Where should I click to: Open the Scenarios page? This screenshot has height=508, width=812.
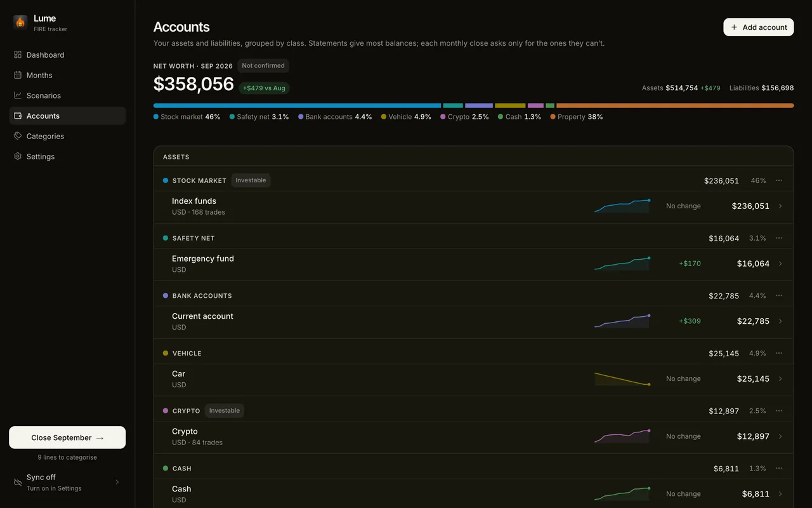(67, 95)
